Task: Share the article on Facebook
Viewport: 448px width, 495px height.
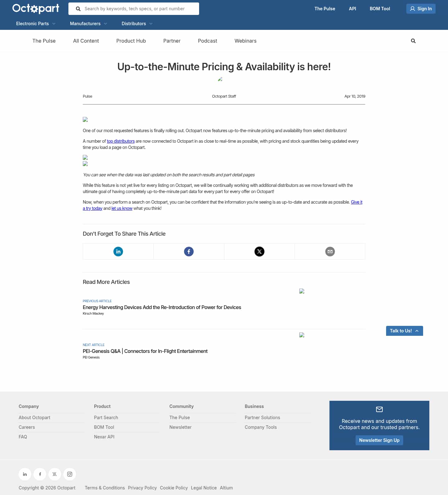Action: 189,251
